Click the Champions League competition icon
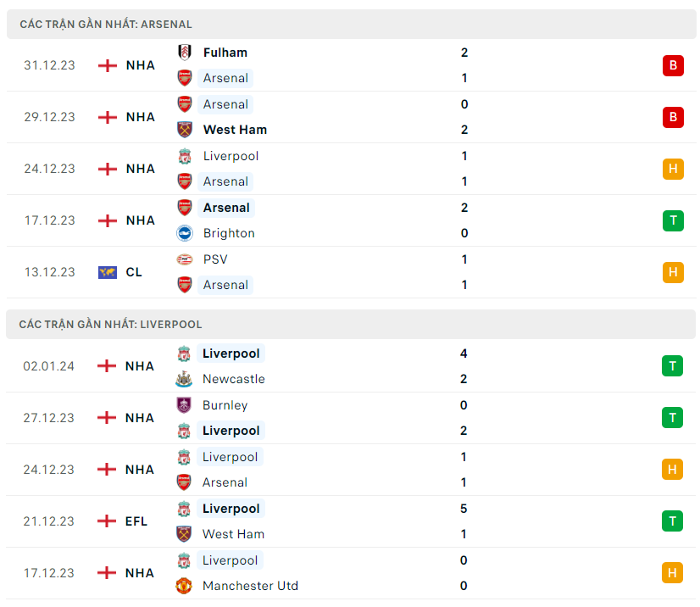 tap(108, 272)
